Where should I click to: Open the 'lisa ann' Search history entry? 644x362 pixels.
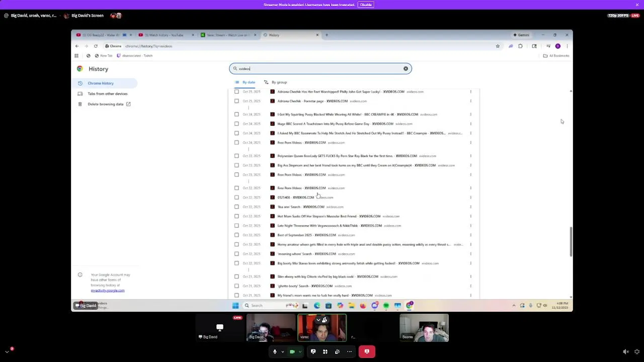301,207
